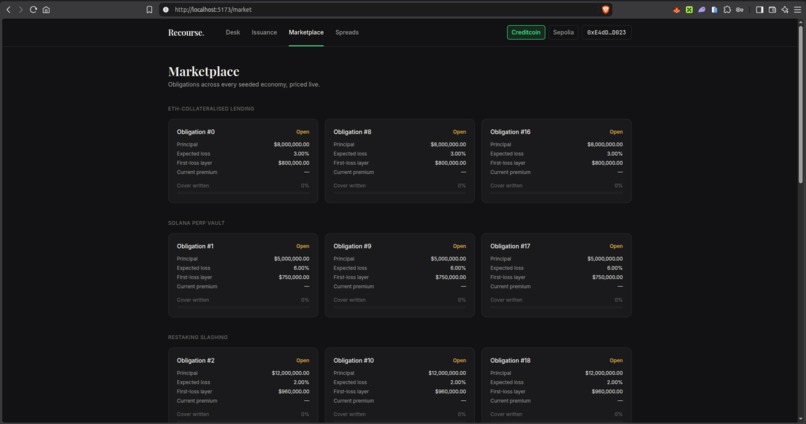
Task: Open the MetaMask fox extension
Action: click(x=676, y=10)
